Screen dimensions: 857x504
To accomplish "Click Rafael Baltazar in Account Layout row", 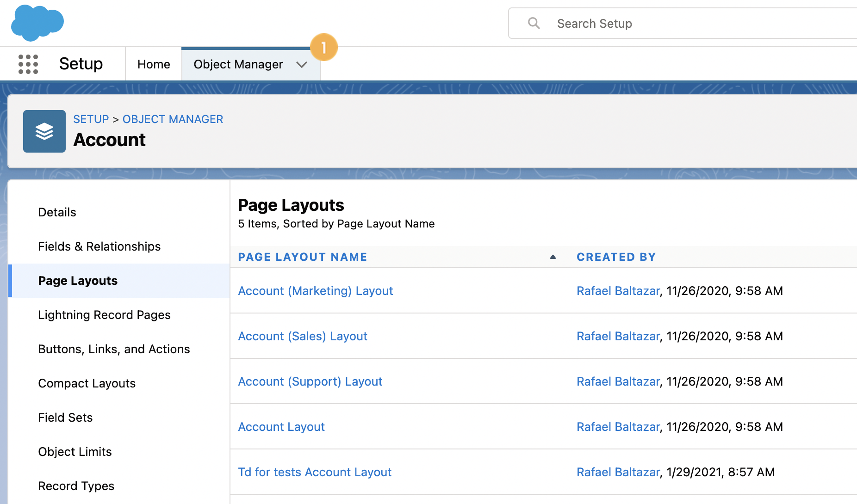I will pos(618,427).
